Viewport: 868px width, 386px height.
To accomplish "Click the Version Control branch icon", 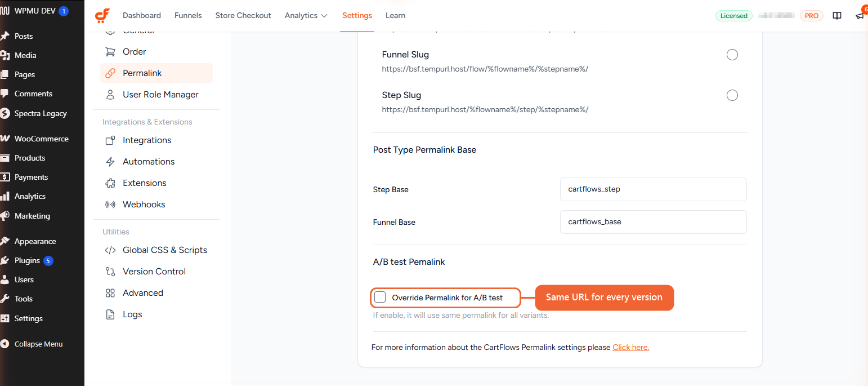I will pos(110,272).
